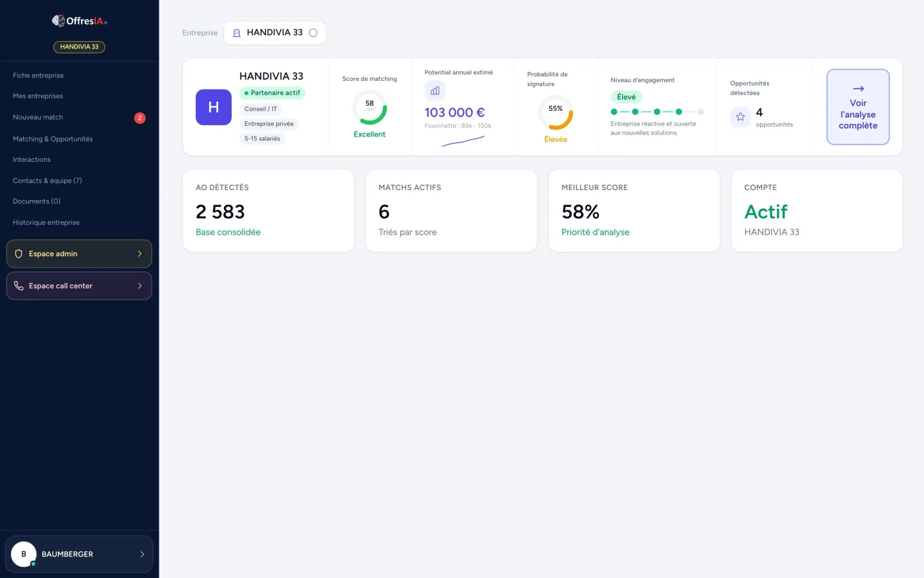Click the MATCHS ACTIFS card
The height and width of the screenshot is (578, 924).
coord(452,210)
